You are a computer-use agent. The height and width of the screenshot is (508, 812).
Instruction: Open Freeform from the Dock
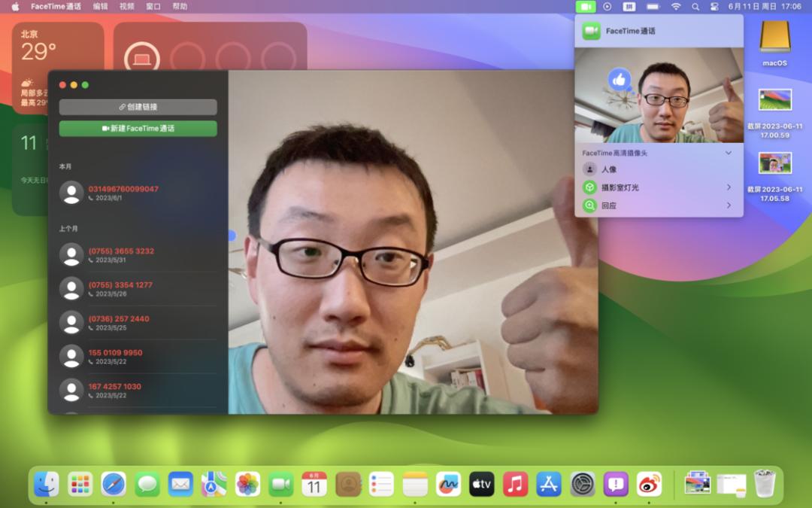click(448, 484)
